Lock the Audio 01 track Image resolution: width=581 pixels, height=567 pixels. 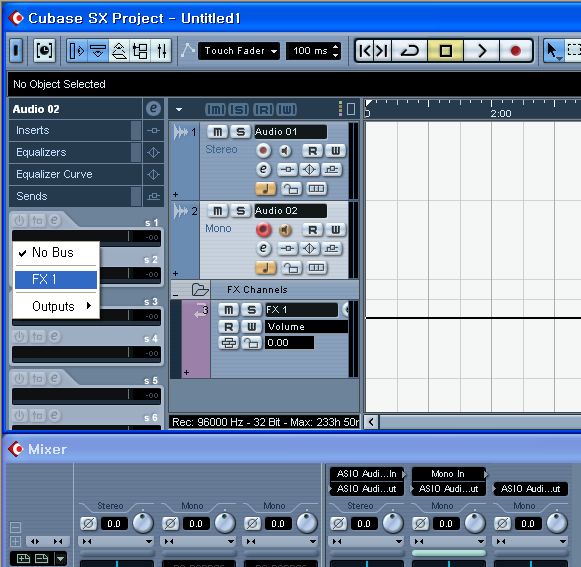[x=291, y=189]
